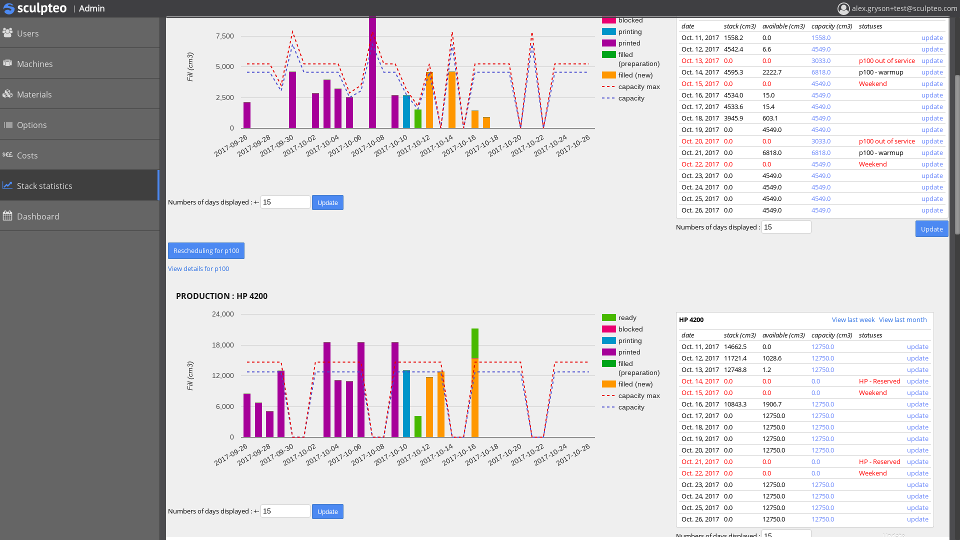Click update link for Oct. 26 in p100 table
This screenshot has height=540, width=960.
[932, 211]
